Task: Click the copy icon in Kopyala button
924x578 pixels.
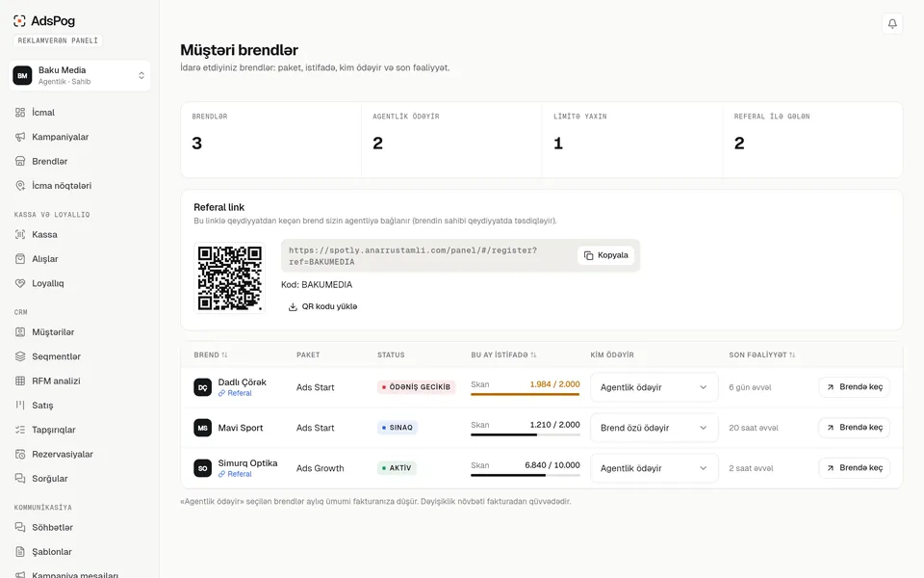Action: (x=588, y=255)
